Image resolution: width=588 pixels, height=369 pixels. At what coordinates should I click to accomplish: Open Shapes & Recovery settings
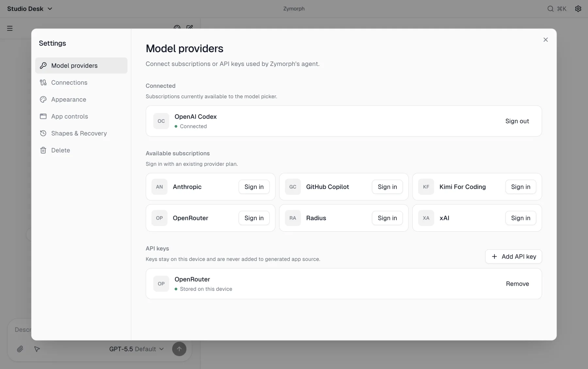click(81, 134)
